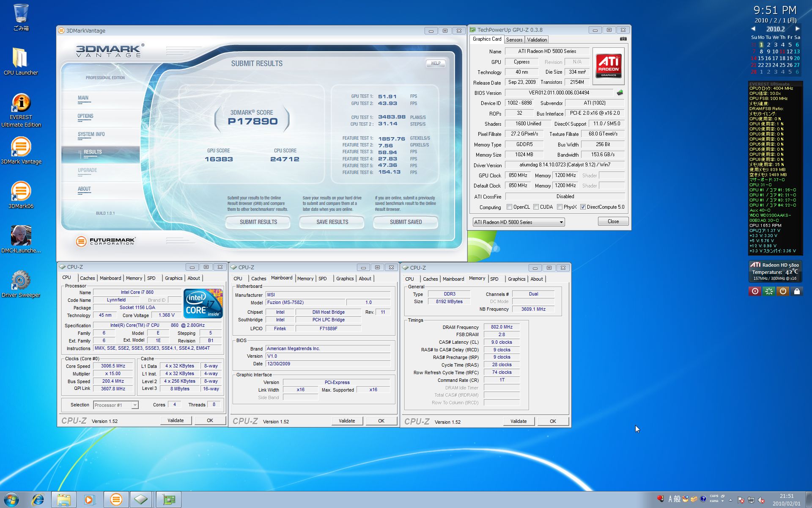Open Graphics tab in Memory CPU-Z window

tap(516, 279)
